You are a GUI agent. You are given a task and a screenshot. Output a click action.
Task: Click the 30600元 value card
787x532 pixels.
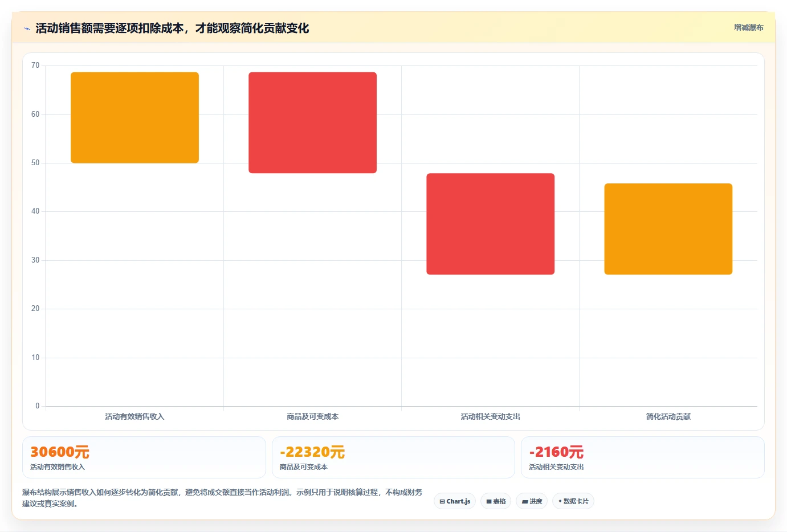click(x=144, y=457)
